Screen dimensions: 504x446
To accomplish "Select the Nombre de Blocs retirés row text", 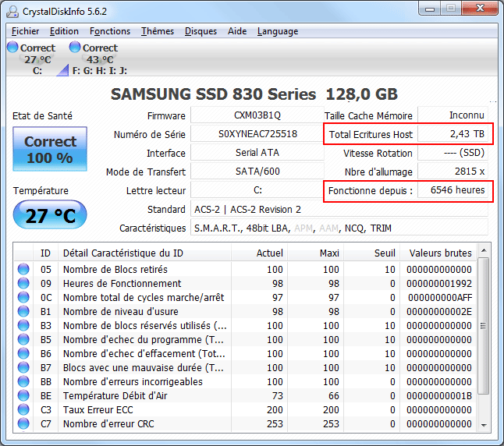I will (115, 269).
